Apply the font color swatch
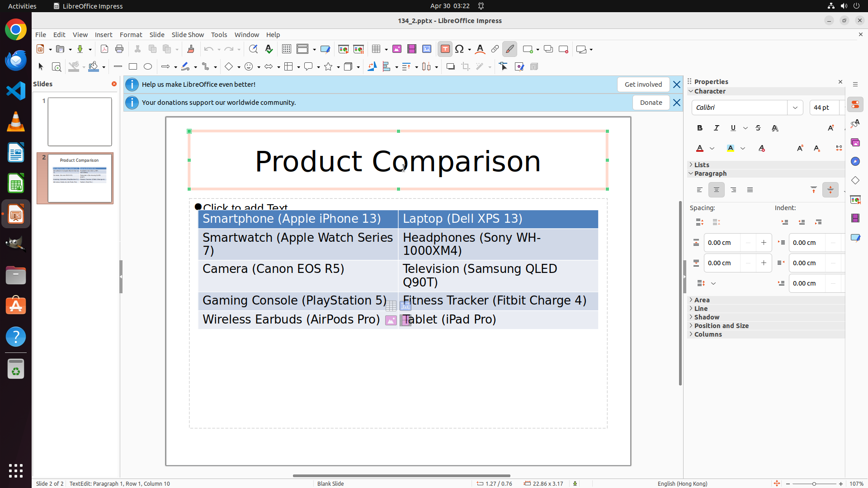 (x=700, y=148)
